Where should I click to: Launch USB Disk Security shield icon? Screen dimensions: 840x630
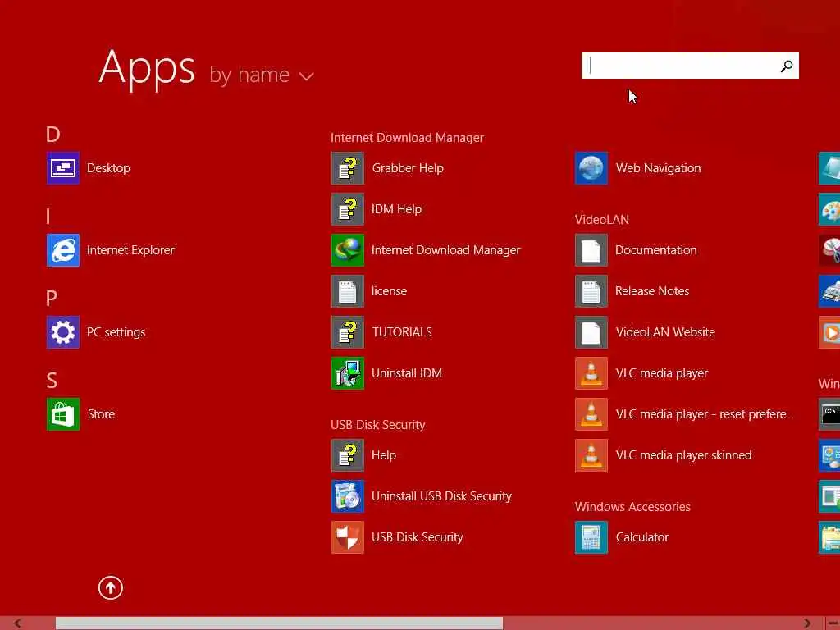[x=348, y=537]
